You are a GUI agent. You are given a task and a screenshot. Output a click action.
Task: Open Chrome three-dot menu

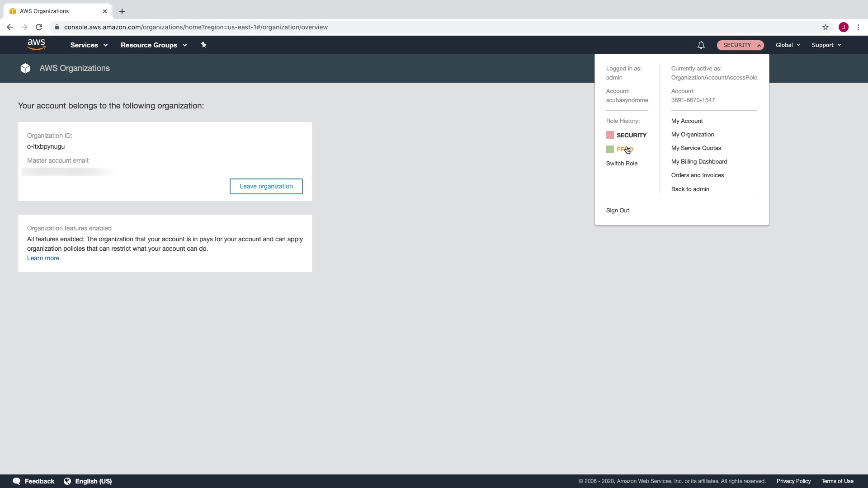(858, 27)
